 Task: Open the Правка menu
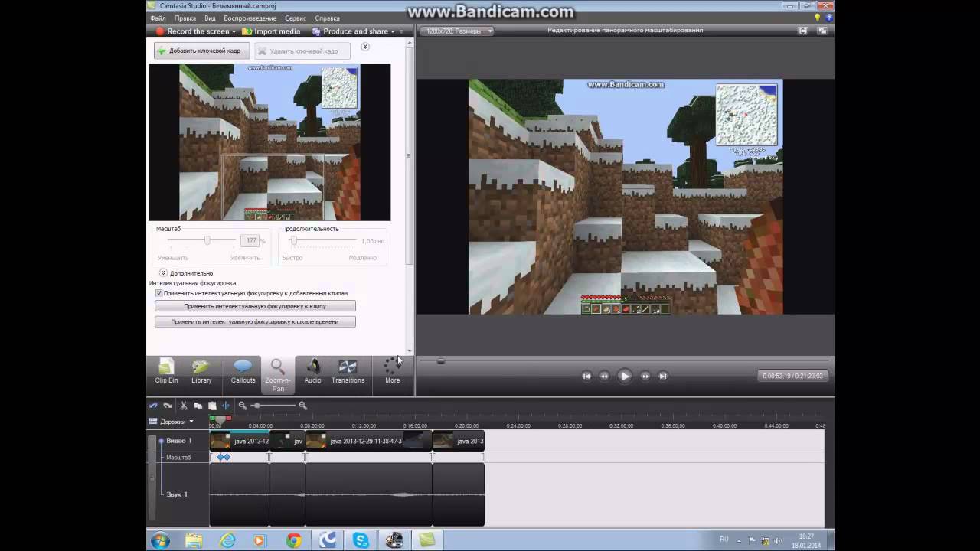point(185,18)
